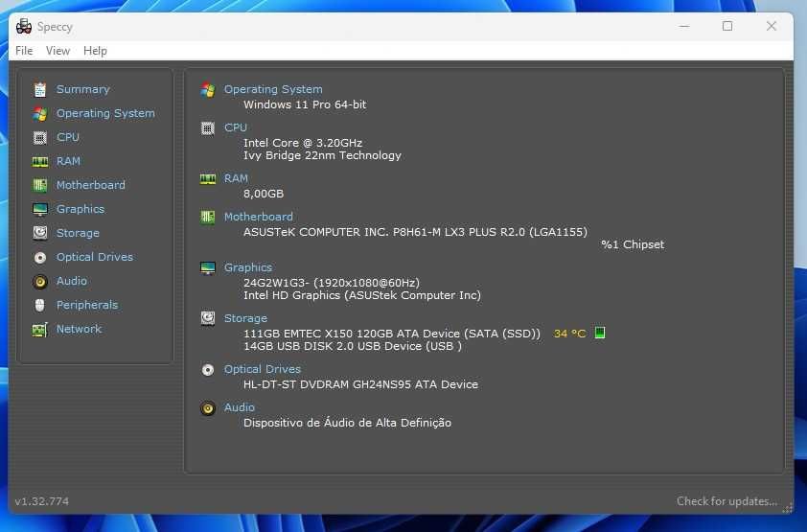
Task: Select CPU in the sidebar
Action: tap(68, 137)
